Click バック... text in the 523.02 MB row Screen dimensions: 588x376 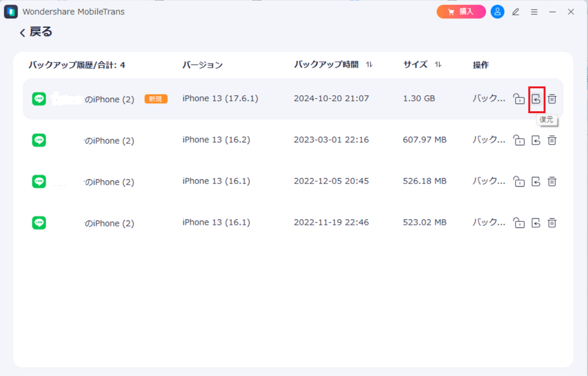(489, 222)
